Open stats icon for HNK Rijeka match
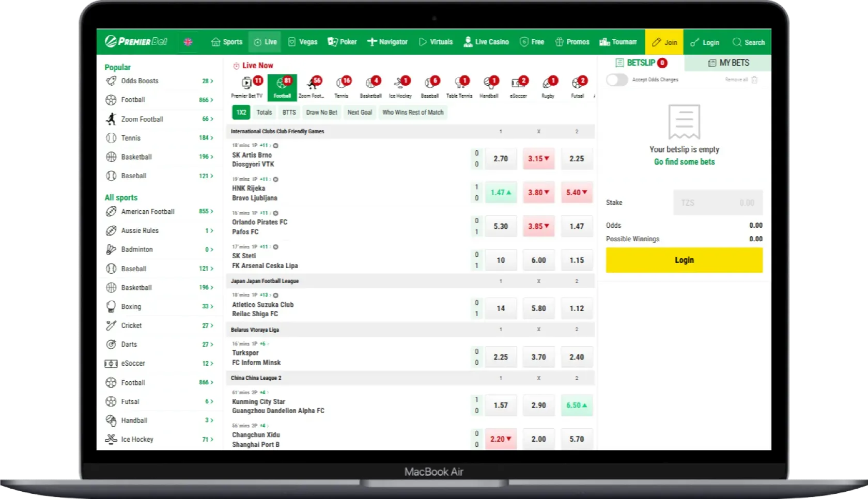Image resolution: width=868 pixels, height=499 pixels. (x=276, y=179)
